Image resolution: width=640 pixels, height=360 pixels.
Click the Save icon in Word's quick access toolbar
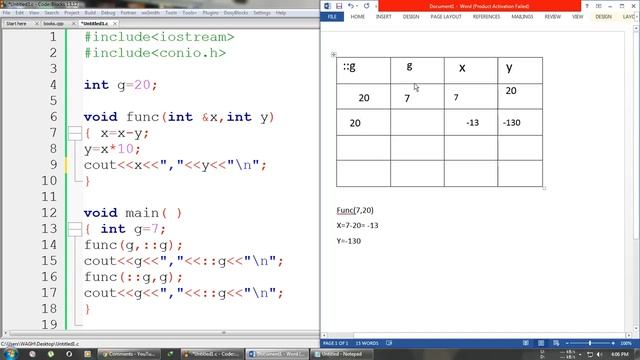339,6
